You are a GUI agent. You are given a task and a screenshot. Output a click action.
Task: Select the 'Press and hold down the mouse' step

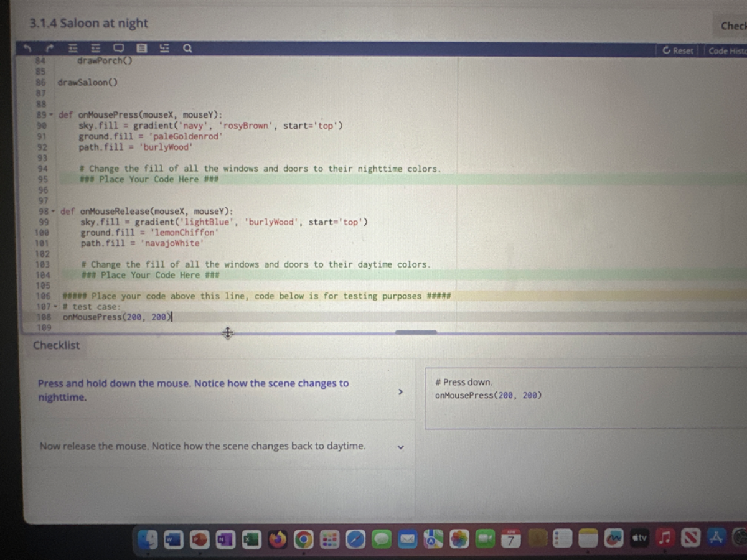click(194, 390)
